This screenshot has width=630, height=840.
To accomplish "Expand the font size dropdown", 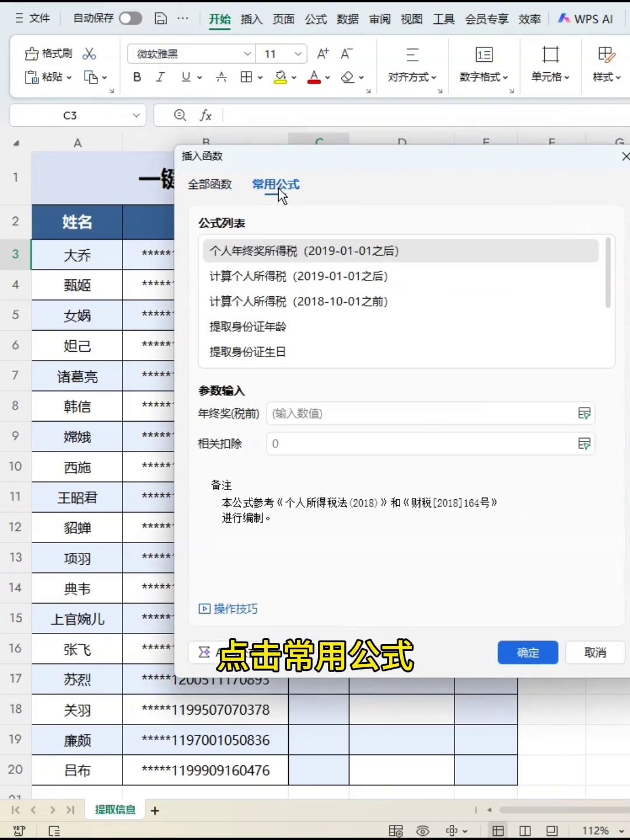I will tap(298, 54).
